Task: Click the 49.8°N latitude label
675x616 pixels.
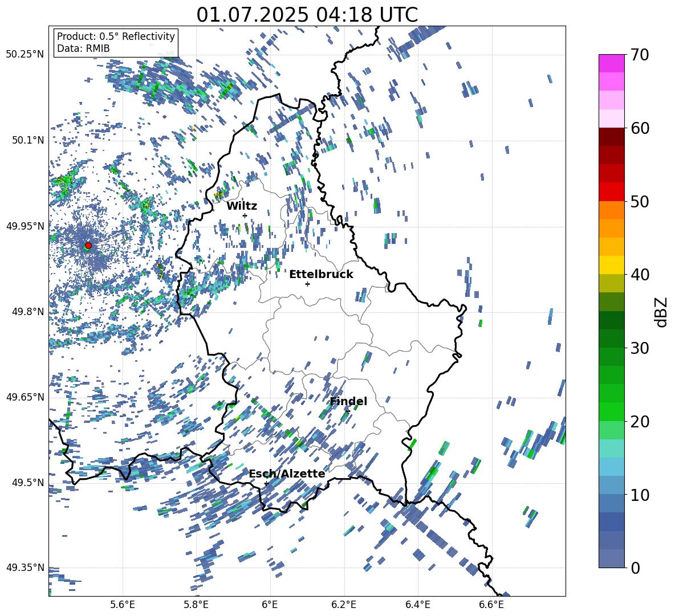Action: coord(27,312)
